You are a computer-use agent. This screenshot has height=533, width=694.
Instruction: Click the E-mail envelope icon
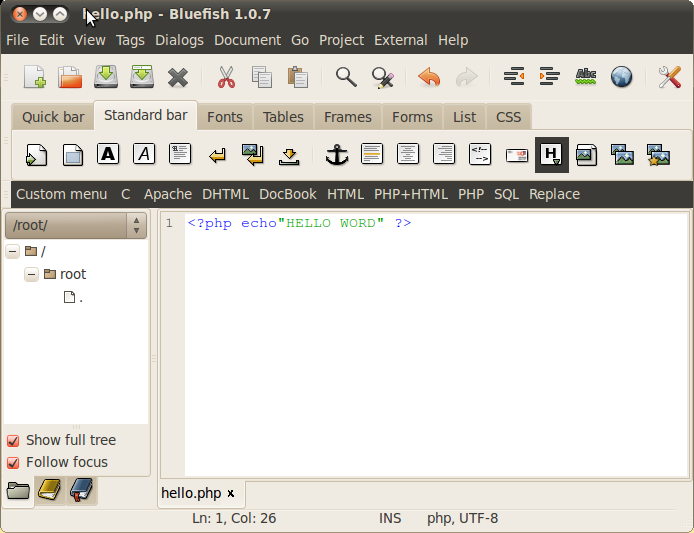(x=517, y=156)
